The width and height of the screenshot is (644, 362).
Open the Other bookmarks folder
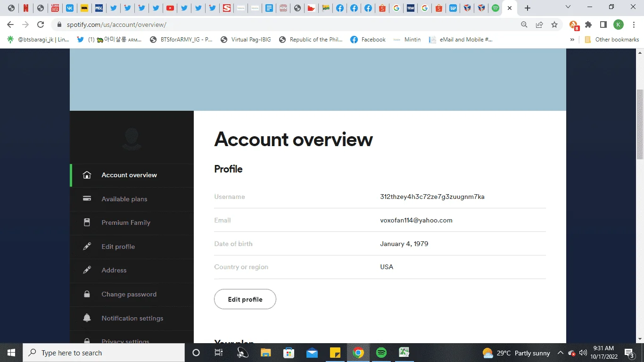pos(611,40)
